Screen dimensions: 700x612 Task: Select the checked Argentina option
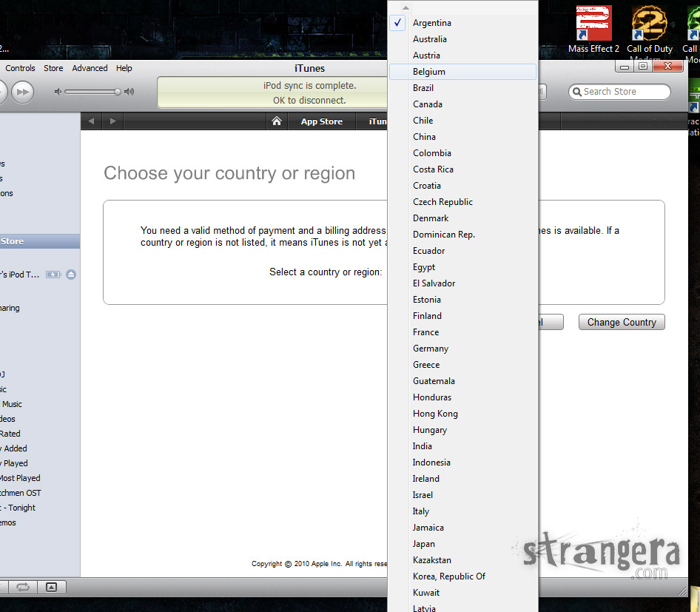click(x=432, y=23)
